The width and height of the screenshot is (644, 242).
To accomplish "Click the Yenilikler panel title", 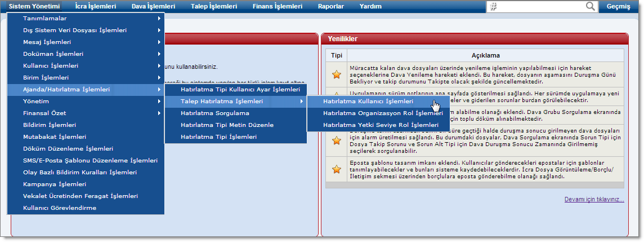I will 342,39.
